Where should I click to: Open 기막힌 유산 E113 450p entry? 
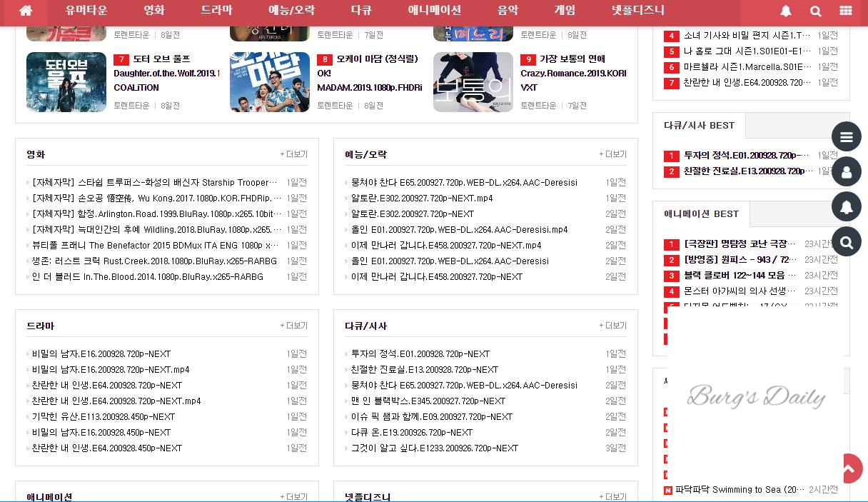point(104,417)
